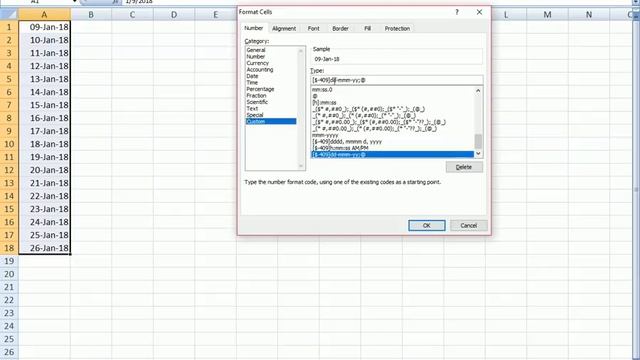Open the Border tab
640x360 pixels.
pos(340,29)
